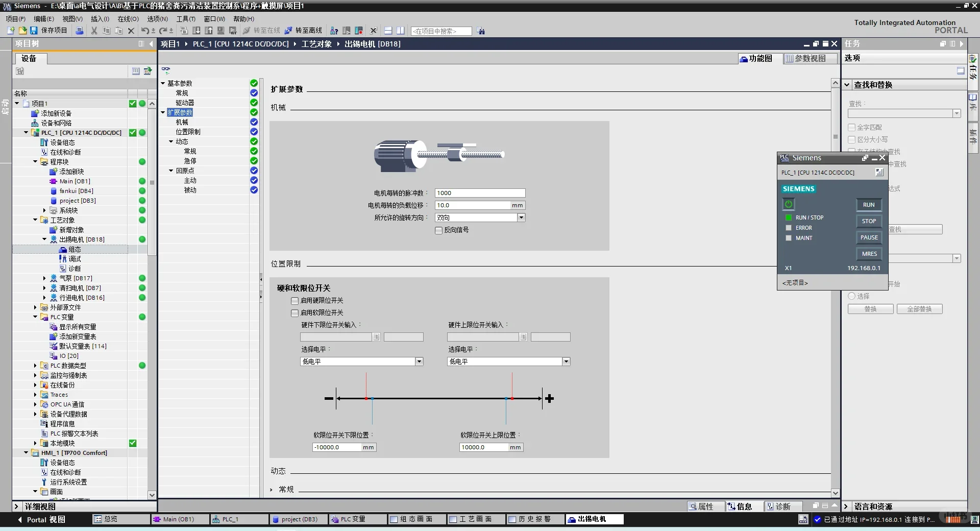Open the Main (OB1) editor tab
The width and height of the screenshot is (980, 531).
179,519
